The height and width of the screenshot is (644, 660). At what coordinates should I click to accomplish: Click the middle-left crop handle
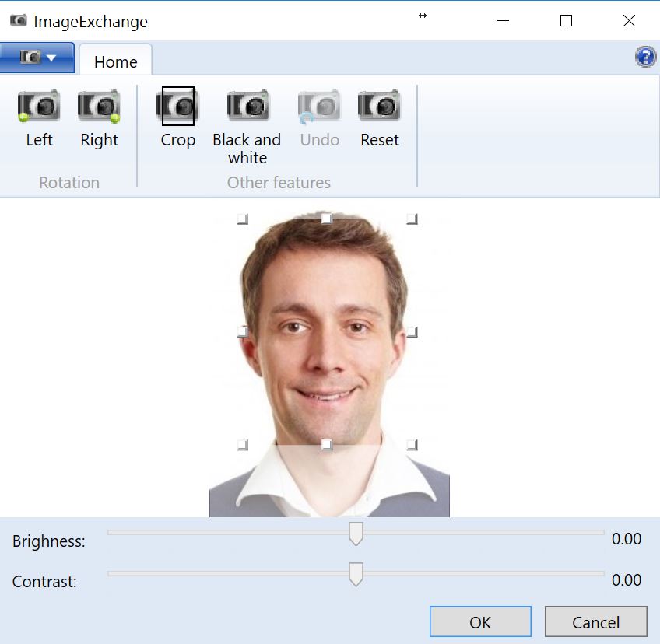coord(242,332)
